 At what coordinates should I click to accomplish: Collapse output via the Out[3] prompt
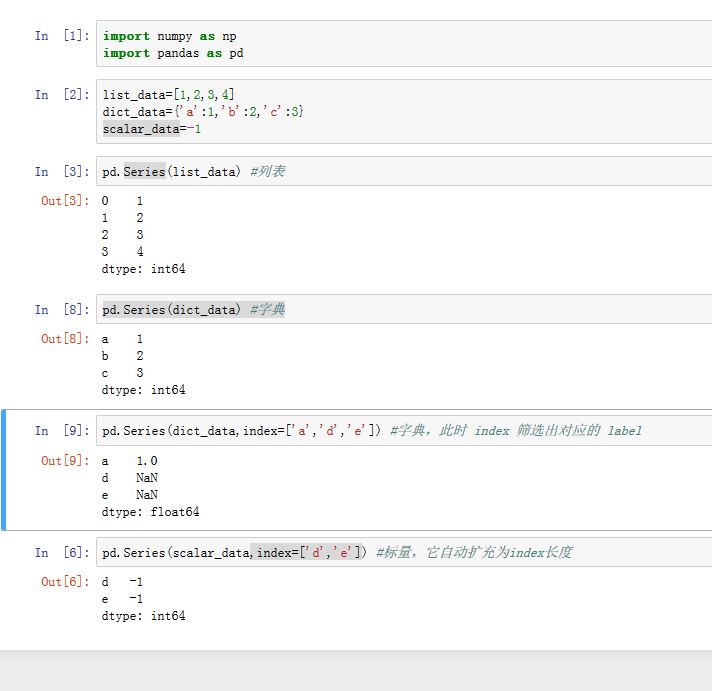(x=64, y=201)
